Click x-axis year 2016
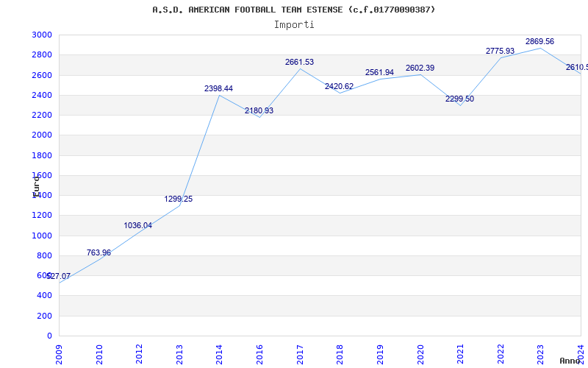This screenshot has width=588, height=368. (259, 354)
